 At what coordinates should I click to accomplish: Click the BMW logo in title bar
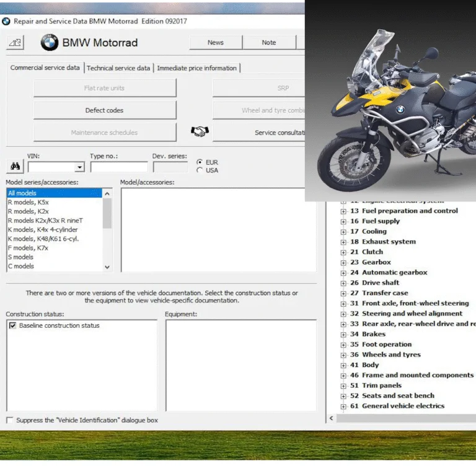click(x=6, y=21)
